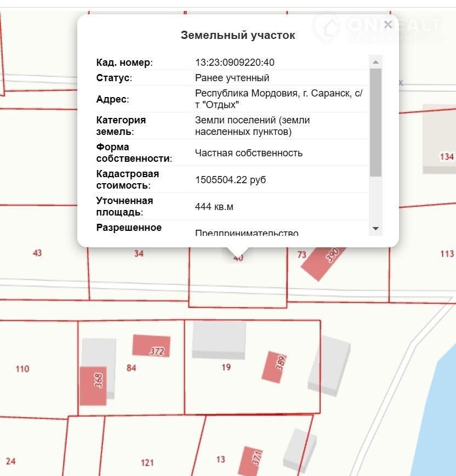This screenshot has height=476, width=456.
Task: Select land parcel 110 on the map
Action: click(x=22, y=369)
